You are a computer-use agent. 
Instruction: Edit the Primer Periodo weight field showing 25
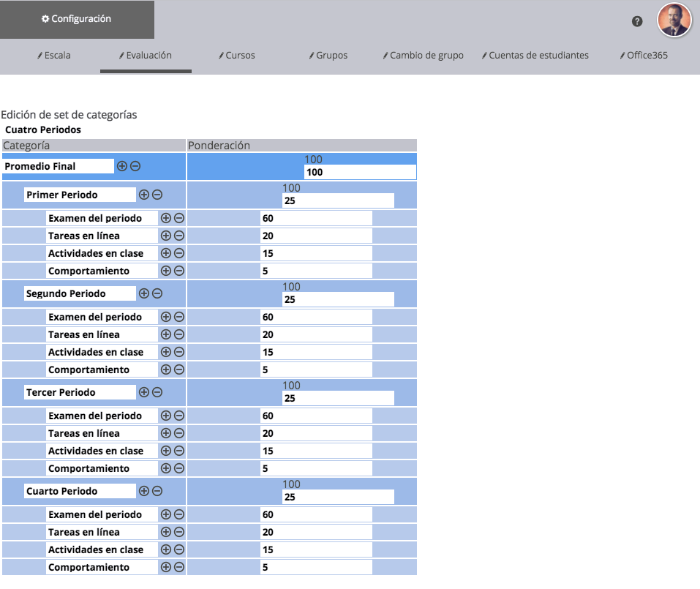tap(338, 201)
